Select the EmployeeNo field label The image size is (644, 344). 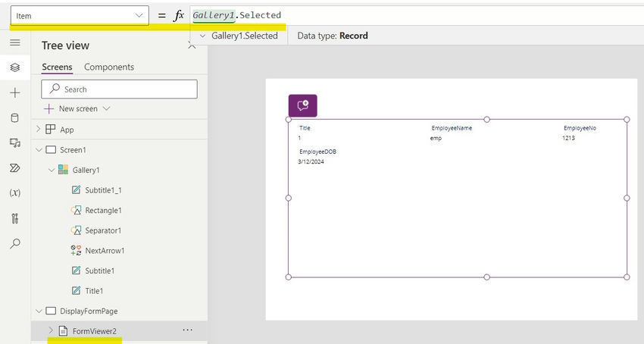(580, 128)
